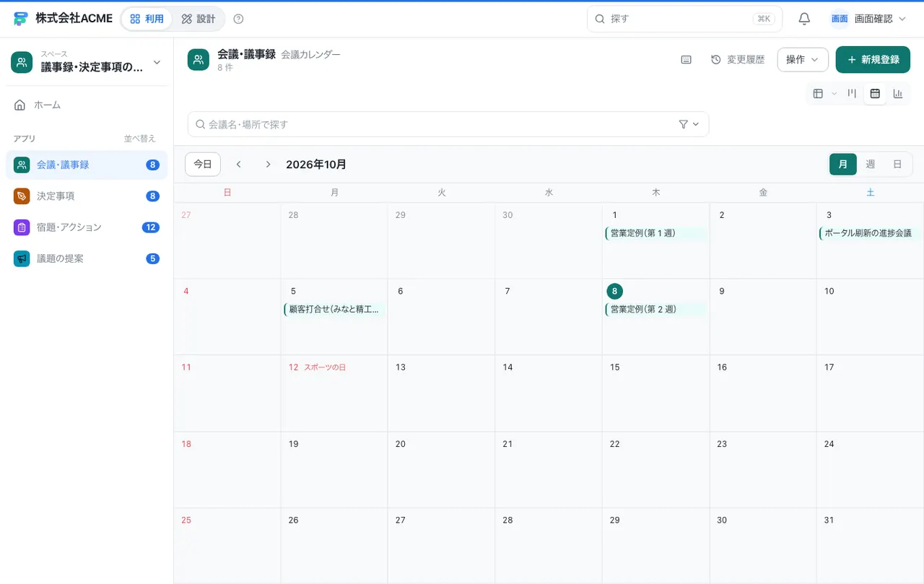
Task: Open the 画面確認 user menu
Action: point(869,19)
